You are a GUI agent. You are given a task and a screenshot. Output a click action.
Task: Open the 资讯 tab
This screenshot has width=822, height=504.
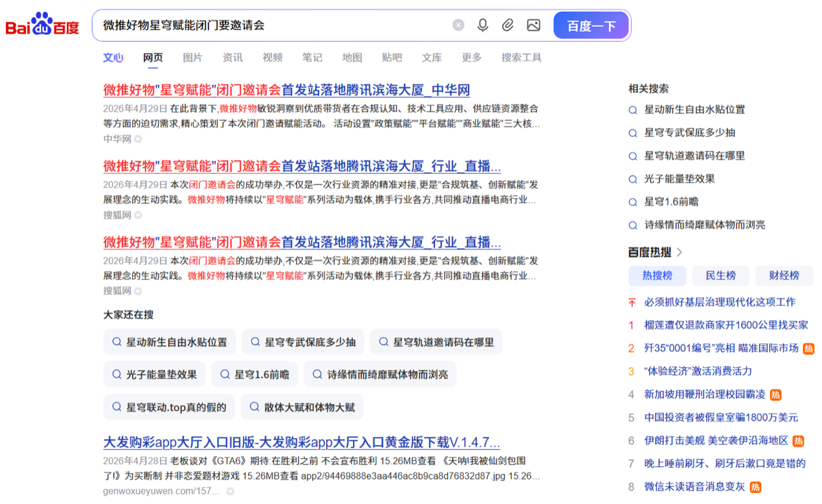[x=232, y=58]
